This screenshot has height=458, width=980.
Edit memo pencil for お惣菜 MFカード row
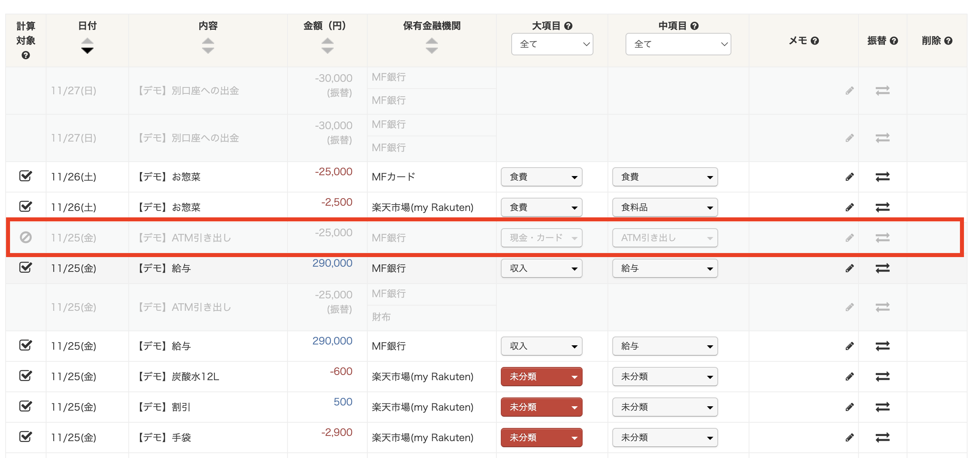coord(849,177)
